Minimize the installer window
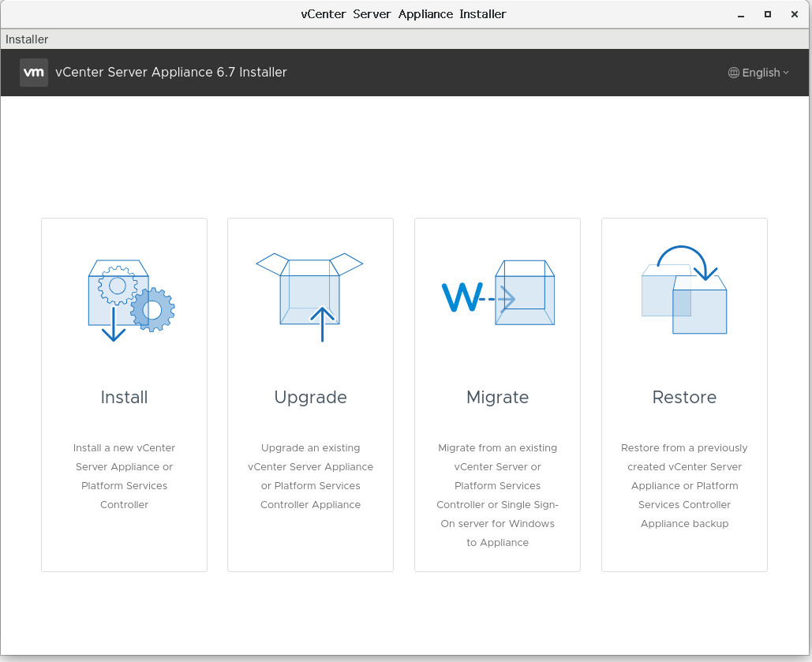Screen dimensions: 812x662 click(740, 14)
